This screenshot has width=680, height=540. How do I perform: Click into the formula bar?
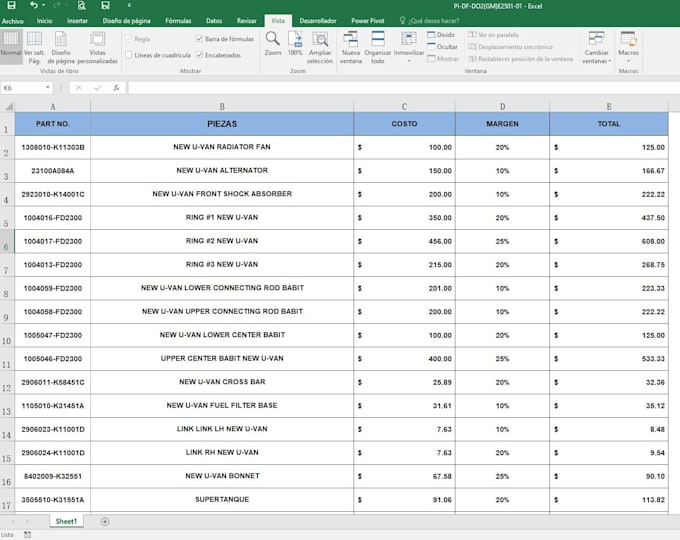(x=403, y=88)
